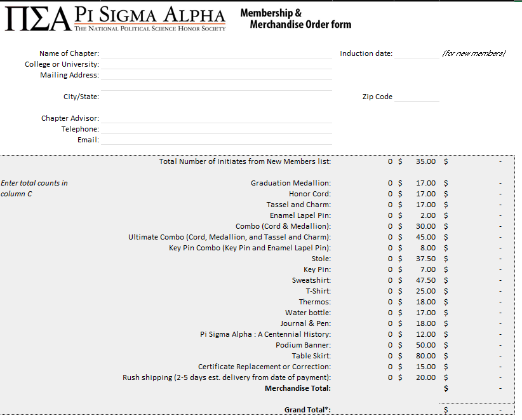Select the Zip Code input field
This screenshot has height=420, width=522.
pyautogui.click(x=417, y=97)
